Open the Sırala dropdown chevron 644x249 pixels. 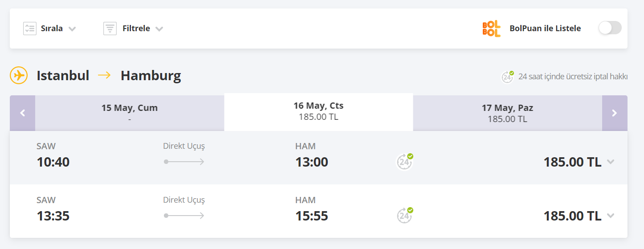click(x=72, y=29)
